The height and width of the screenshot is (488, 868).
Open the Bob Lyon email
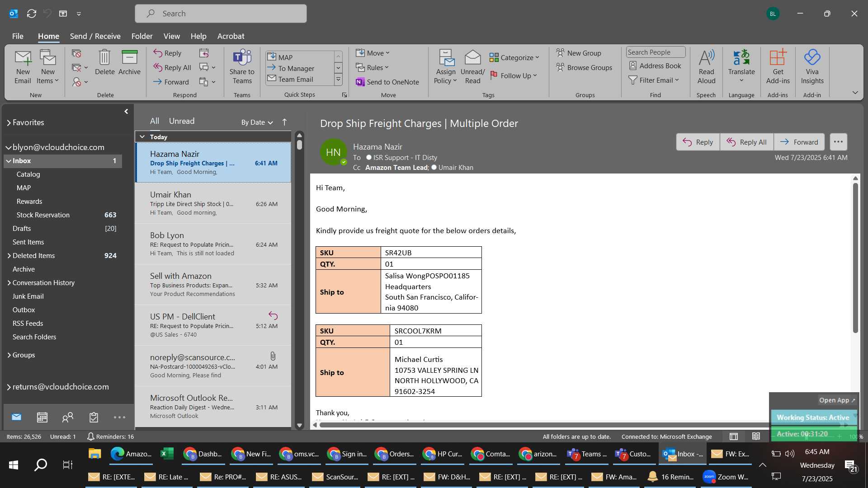213,244
